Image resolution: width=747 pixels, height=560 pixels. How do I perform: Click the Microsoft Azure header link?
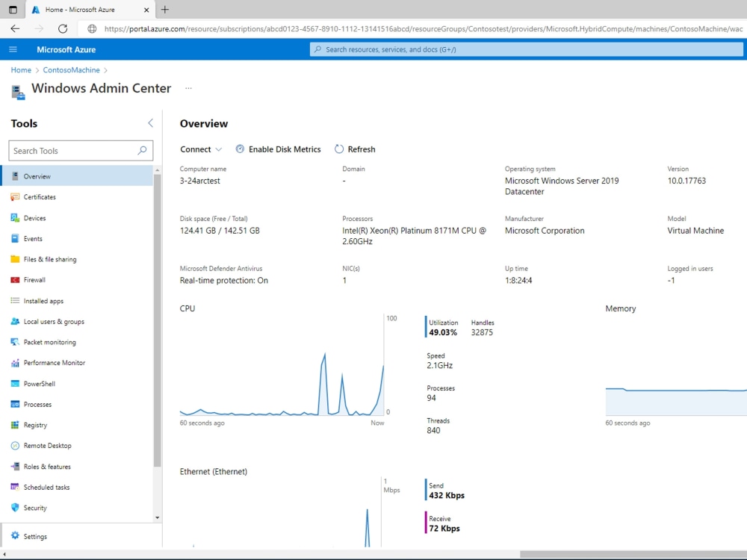click(66, 49)
